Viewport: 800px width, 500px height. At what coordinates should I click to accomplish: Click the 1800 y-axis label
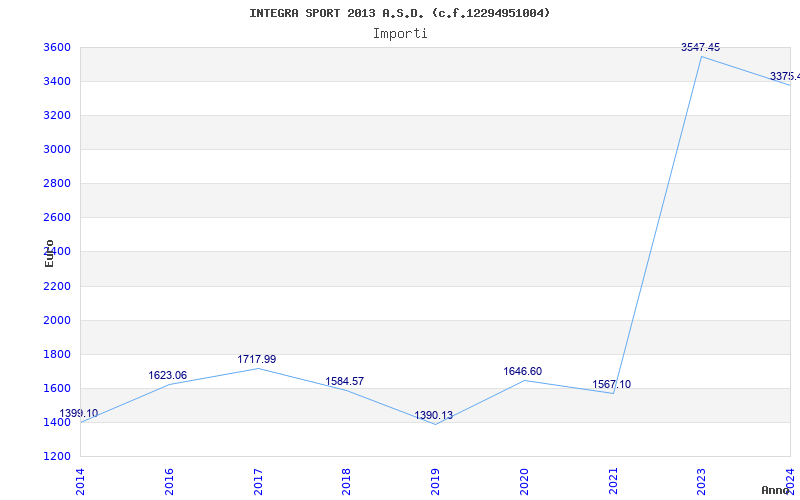point(57,355)
